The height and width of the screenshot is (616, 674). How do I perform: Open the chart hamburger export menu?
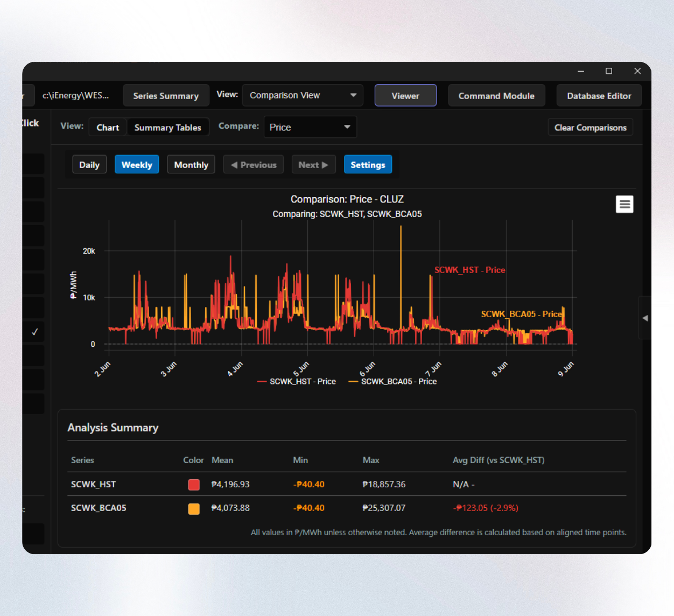click(624, 204)
